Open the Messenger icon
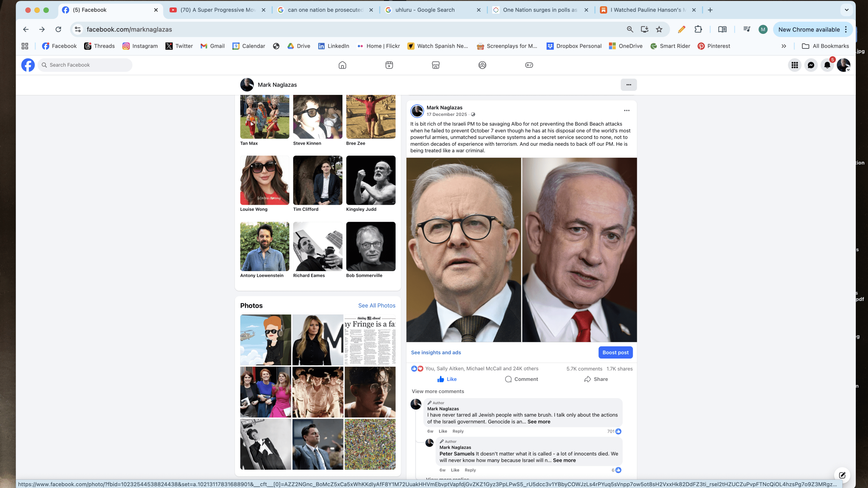Screen dimensions: 868x488 [x=811, y=65]
